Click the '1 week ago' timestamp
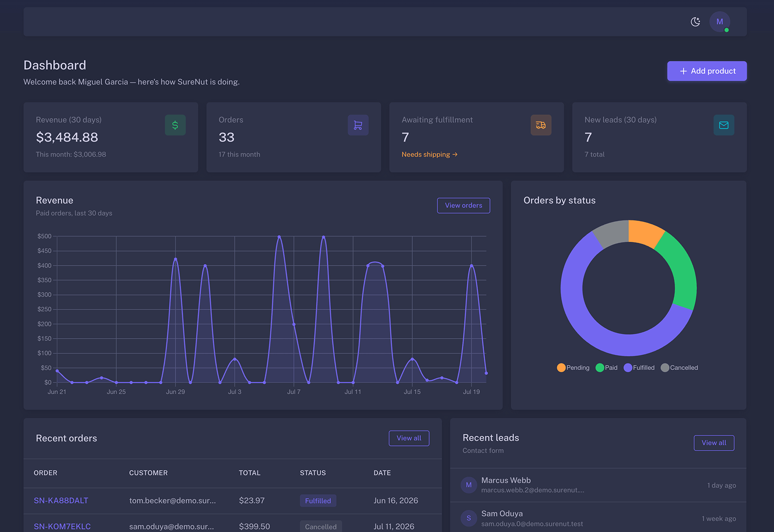The height and width of the screenshot is (532, 774). click(x=719, y=518)
